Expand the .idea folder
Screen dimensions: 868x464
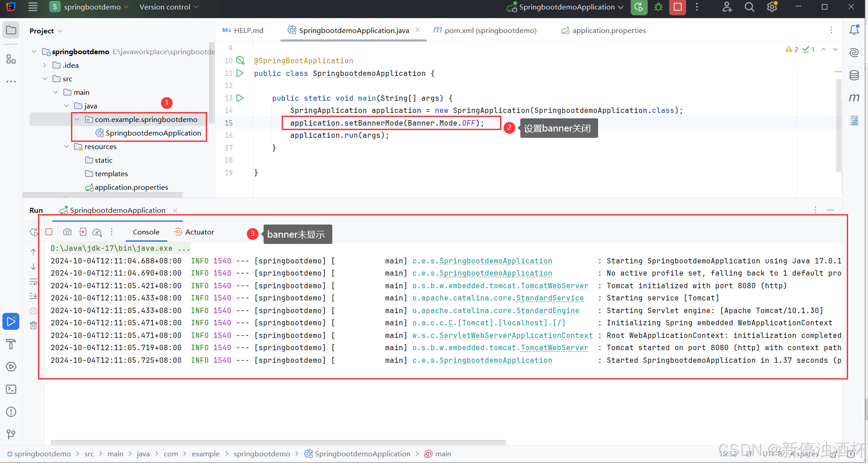(x=45, y=65)
